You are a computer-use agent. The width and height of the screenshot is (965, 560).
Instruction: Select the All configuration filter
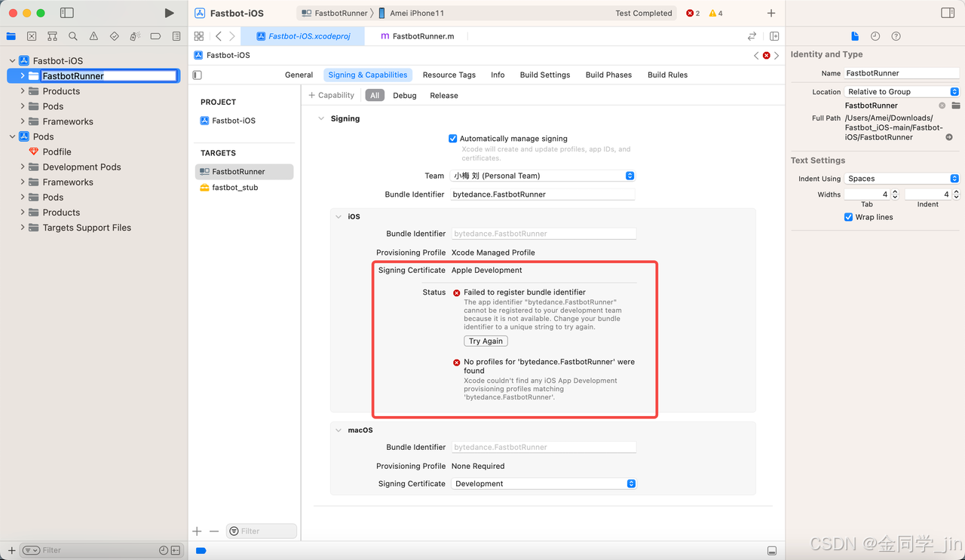click(x=375, y=96)
